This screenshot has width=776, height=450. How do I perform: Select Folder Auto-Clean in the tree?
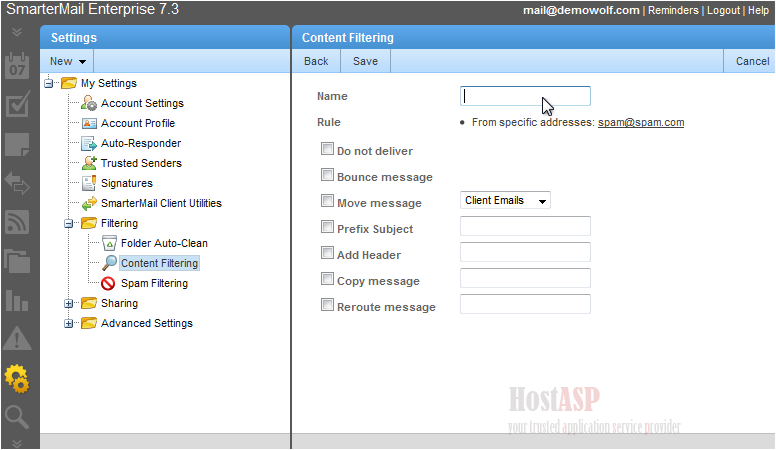point(164,243)
